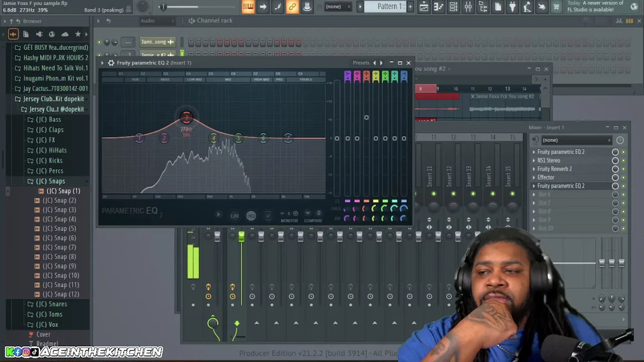The image size is (644, 362).
Task: Click the green selected mixer track fader
Action: pos(242,237)
